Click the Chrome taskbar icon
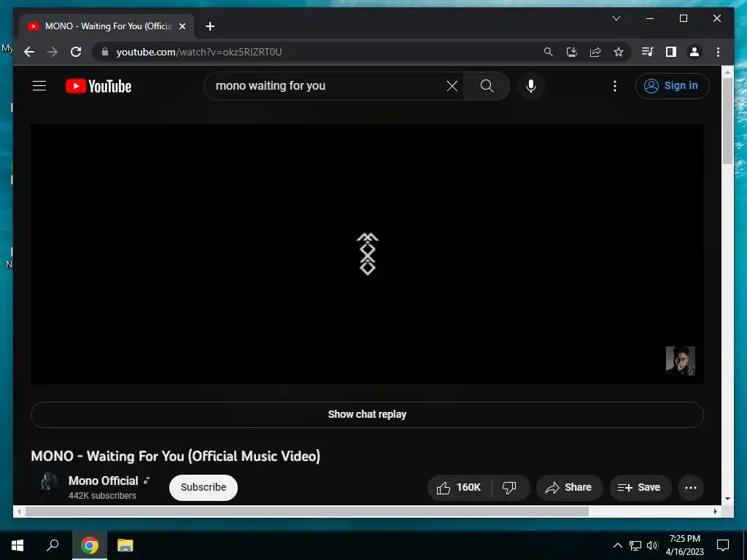Viewport: 747px width, 560px height. (90, 545)
